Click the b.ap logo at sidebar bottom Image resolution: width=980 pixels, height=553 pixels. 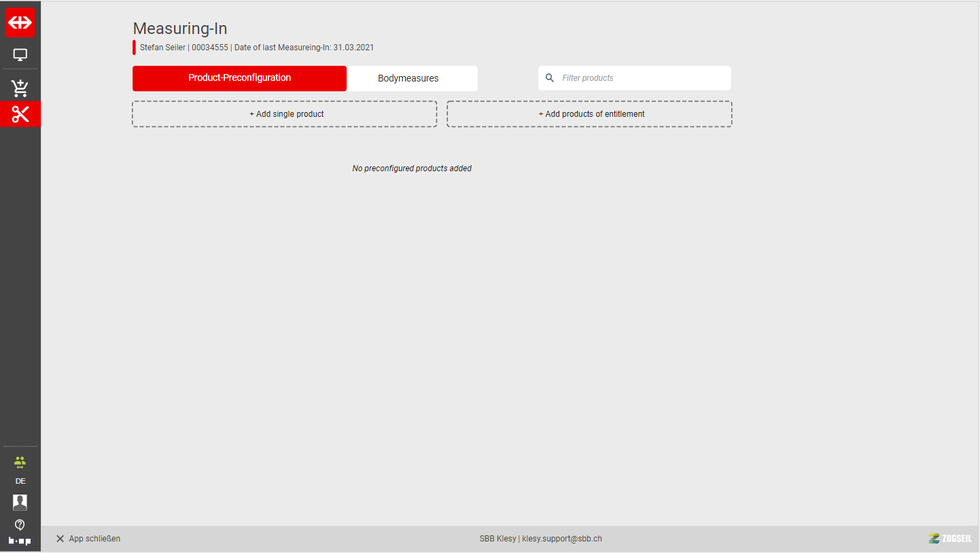20,541
